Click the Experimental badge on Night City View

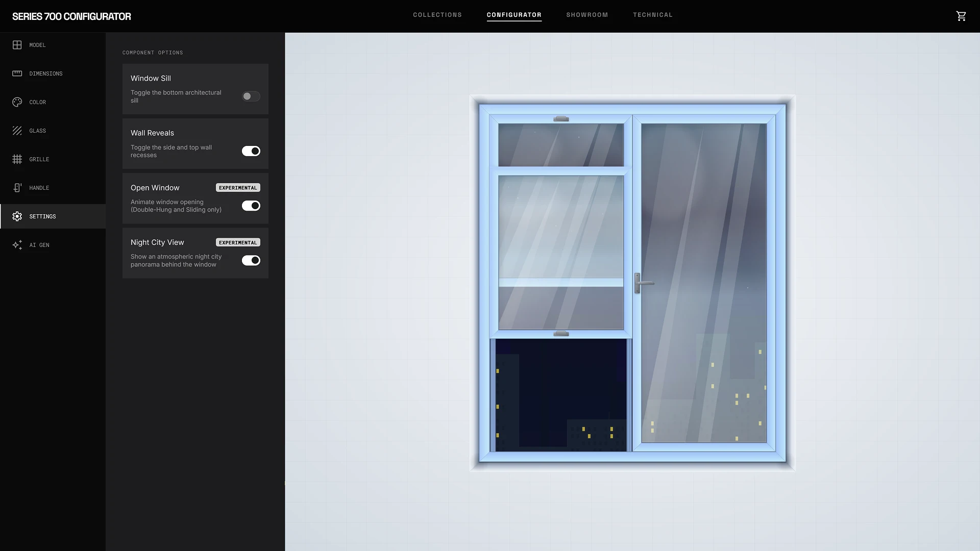(238, 242)
